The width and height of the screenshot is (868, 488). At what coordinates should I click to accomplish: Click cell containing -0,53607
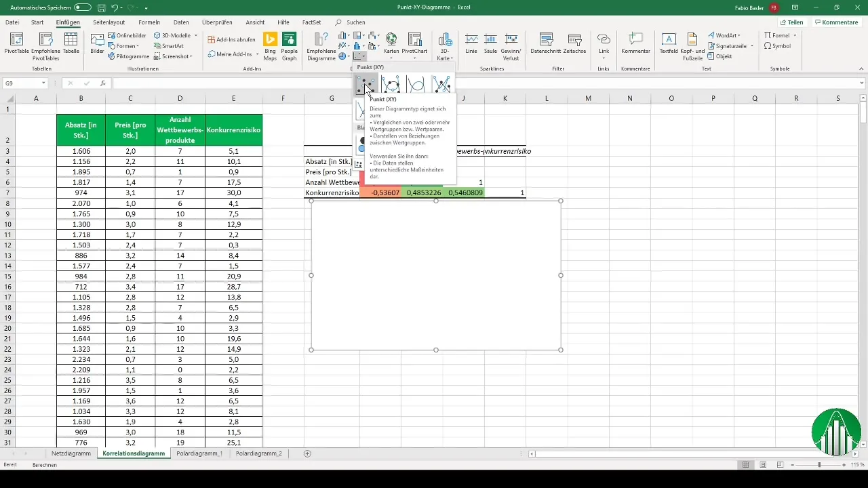(380, 193)
